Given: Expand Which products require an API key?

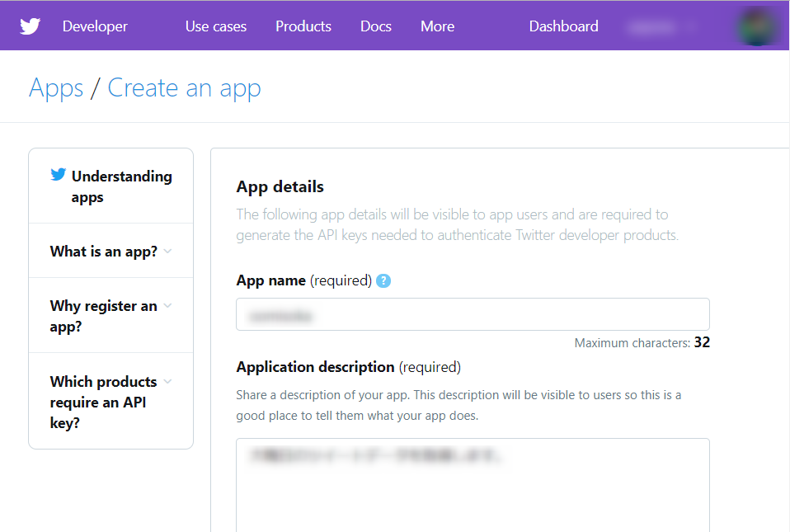Looking at the screenshot, I should 111,402.
